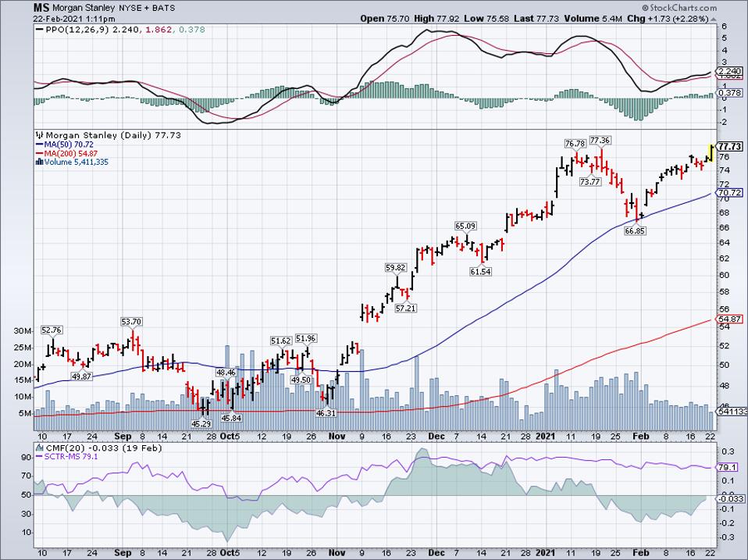Viewport: 748px width, 560px height.
Task: Click the blue 70.72 axis price tag
Action: pyautogui.click(x=730, y=193)
